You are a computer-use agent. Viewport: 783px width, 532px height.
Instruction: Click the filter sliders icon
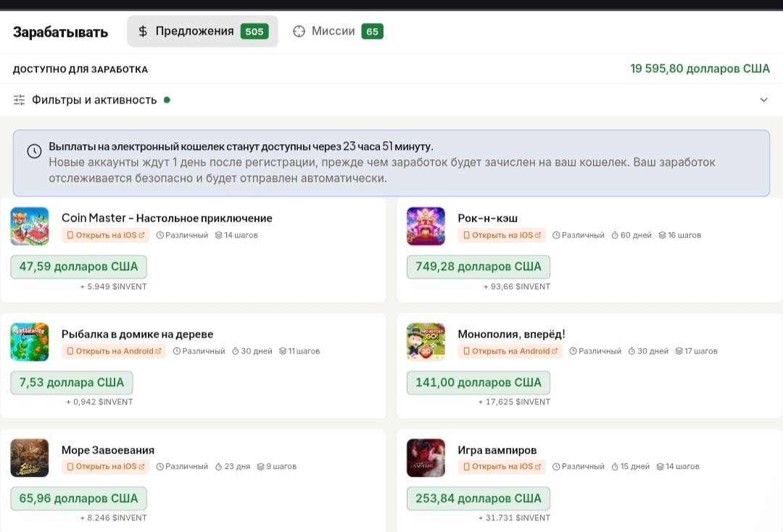pos(19,100)
